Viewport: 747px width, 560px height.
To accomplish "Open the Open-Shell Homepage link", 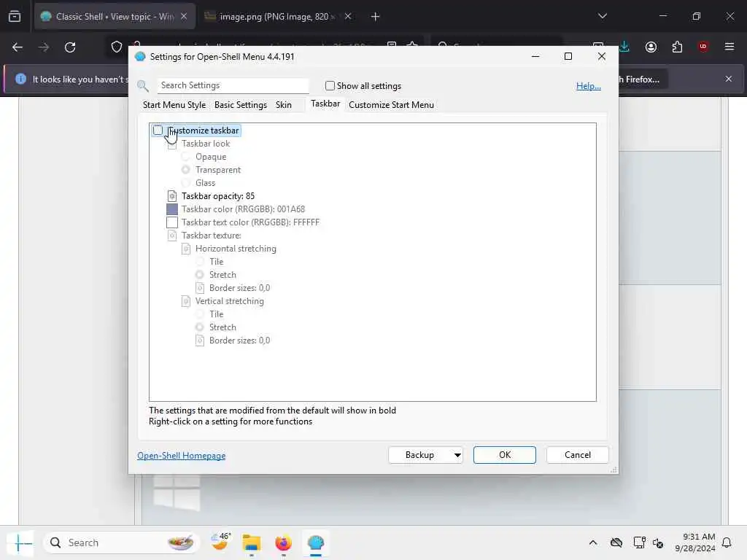I will click(x=181, y=455).
